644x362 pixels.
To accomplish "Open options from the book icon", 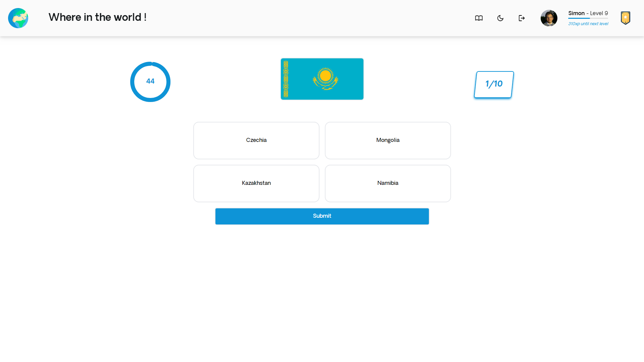I will click(x=479, y=18).
